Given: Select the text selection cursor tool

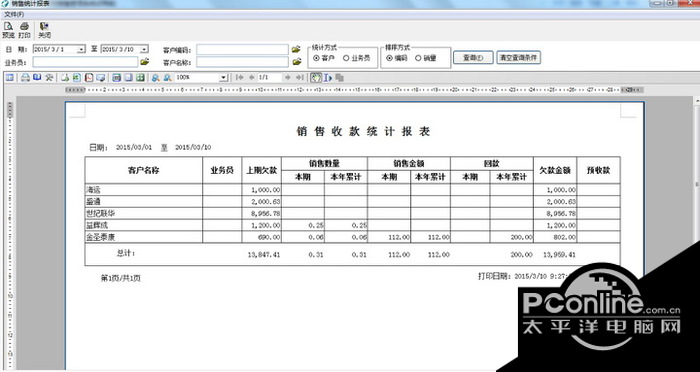Looking at the screenshot, I should [328, 78].
